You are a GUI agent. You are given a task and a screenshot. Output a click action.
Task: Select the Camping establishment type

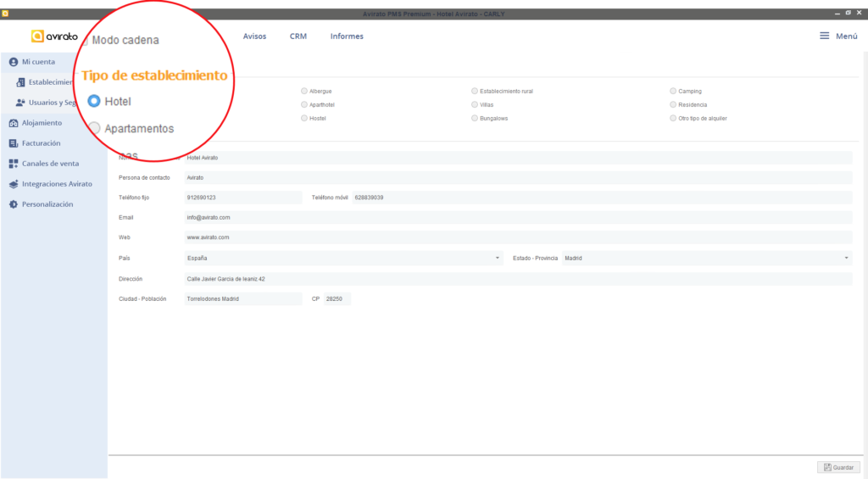[x=672, y=91]
